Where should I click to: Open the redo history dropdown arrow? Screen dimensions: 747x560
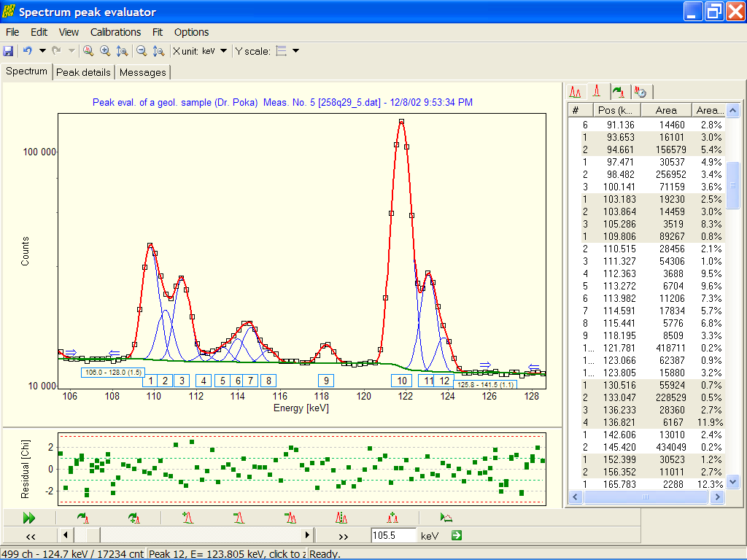click(71, 51)
